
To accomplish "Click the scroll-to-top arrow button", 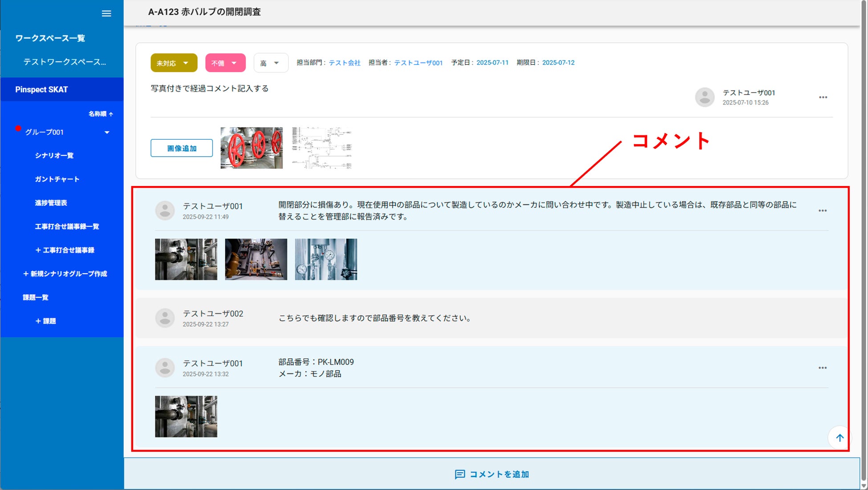I will (x=840, y=438).
